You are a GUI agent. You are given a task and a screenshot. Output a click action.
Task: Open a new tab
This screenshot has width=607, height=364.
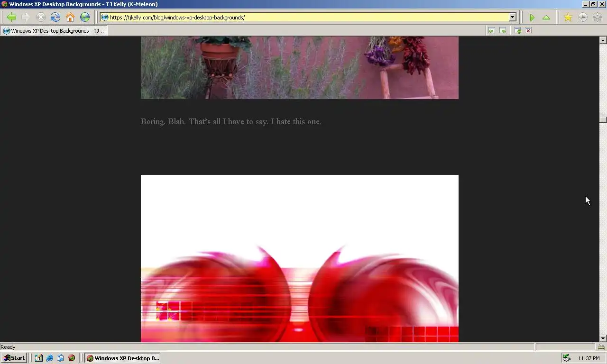pos(517,31)
